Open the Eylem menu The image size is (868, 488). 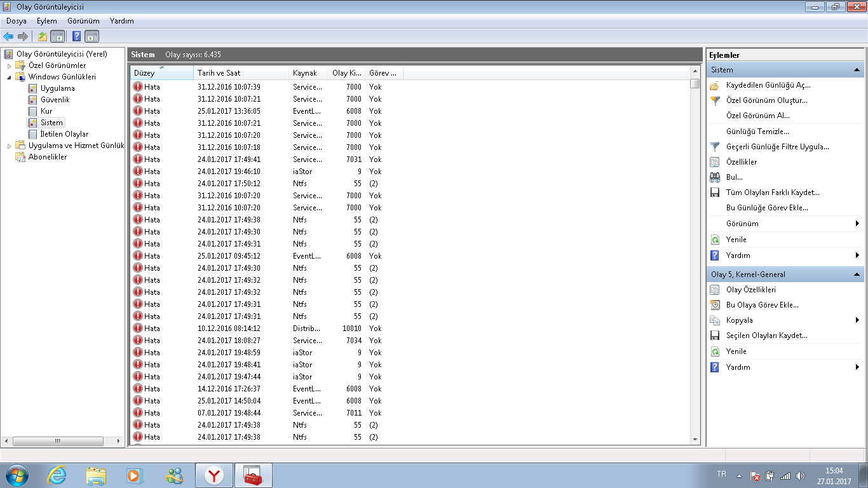point(47,21)
